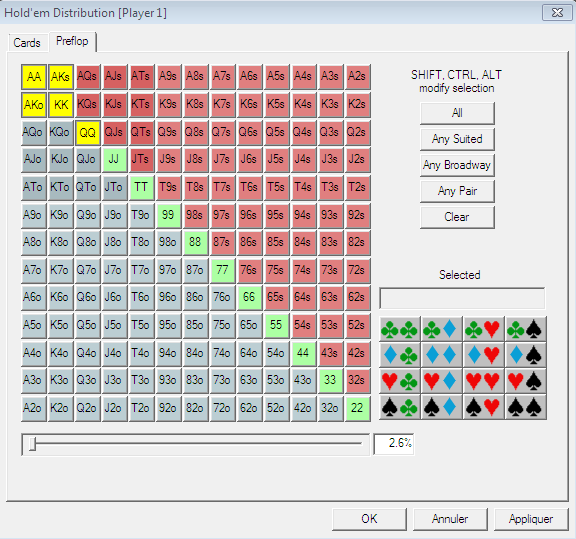Click the Any Suited button
This screenshot has height=539, width=576.
point(457,139)
